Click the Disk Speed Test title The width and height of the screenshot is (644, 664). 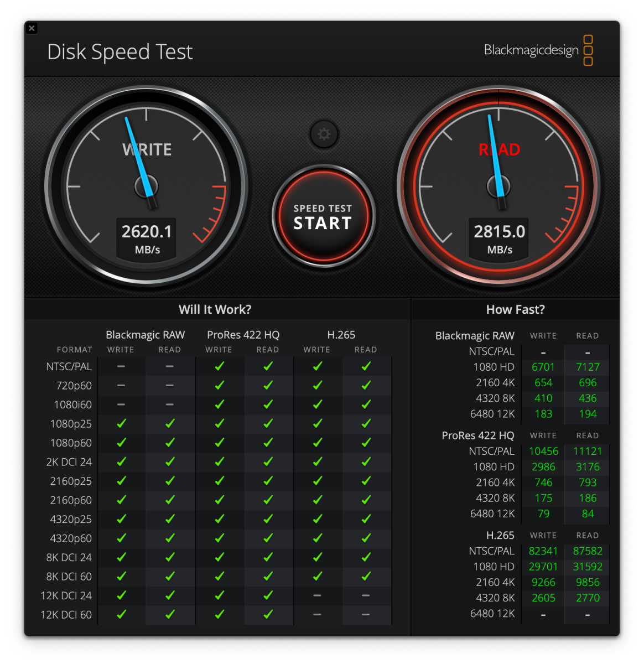[x=120, y=52]
